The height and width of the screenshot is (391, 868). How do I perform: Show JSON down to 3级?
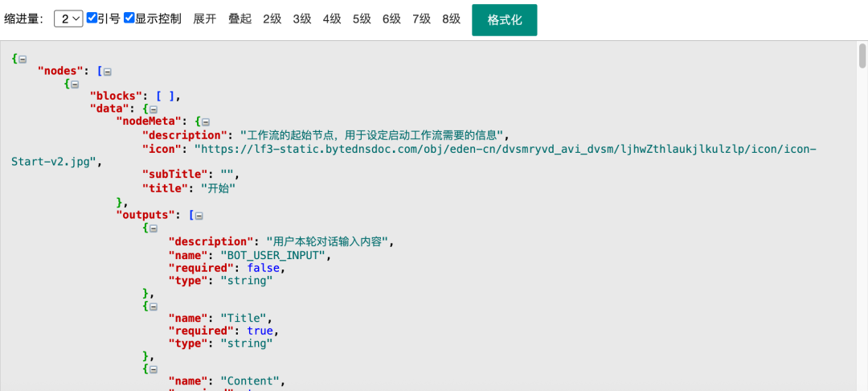click(x=302, y=19)
